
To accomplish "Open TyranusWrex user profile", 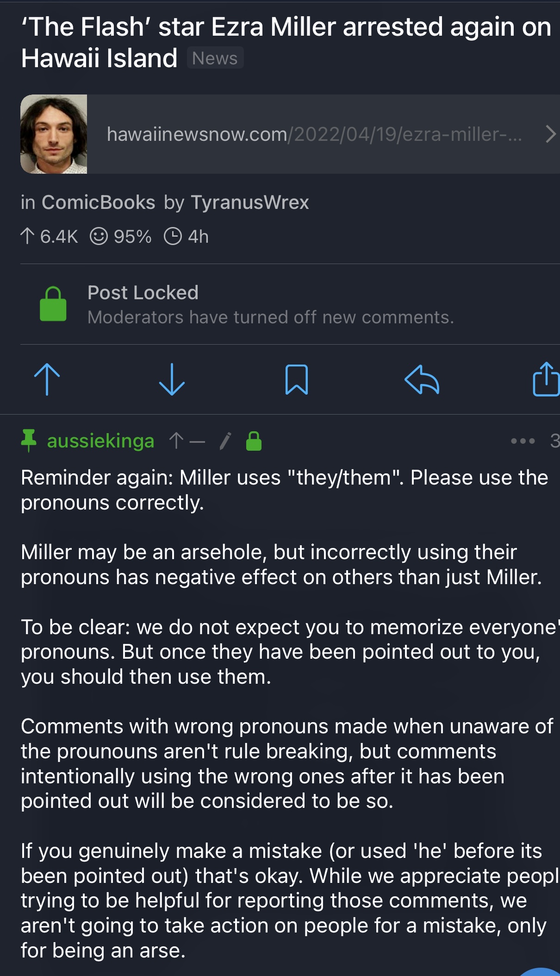I will point(250,202).
